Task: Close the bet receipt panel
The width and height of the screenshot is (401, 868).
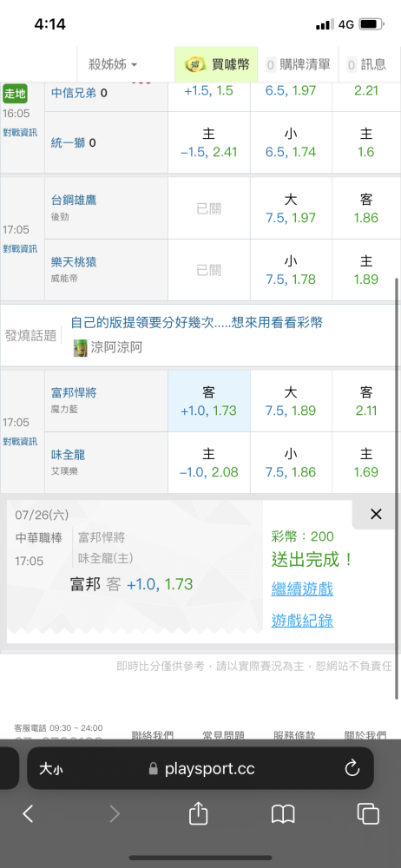Action: (376, 514)
